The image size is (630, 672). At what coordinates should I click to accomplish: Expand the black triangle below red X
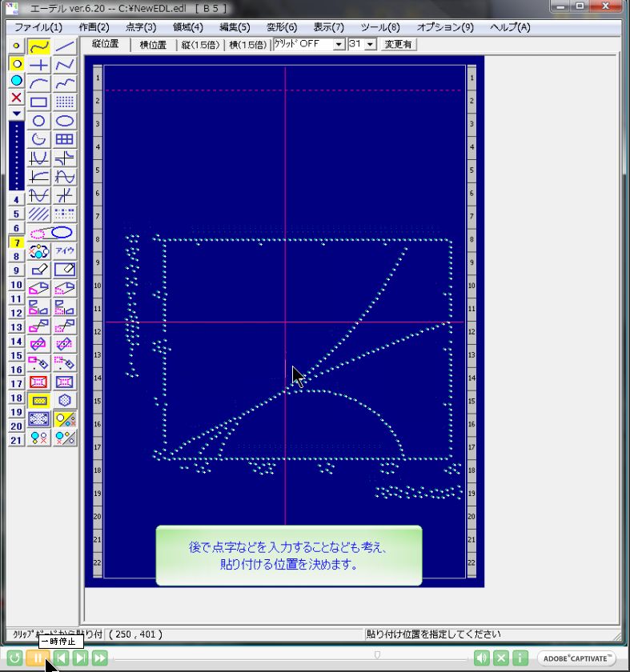coord(16,114)
